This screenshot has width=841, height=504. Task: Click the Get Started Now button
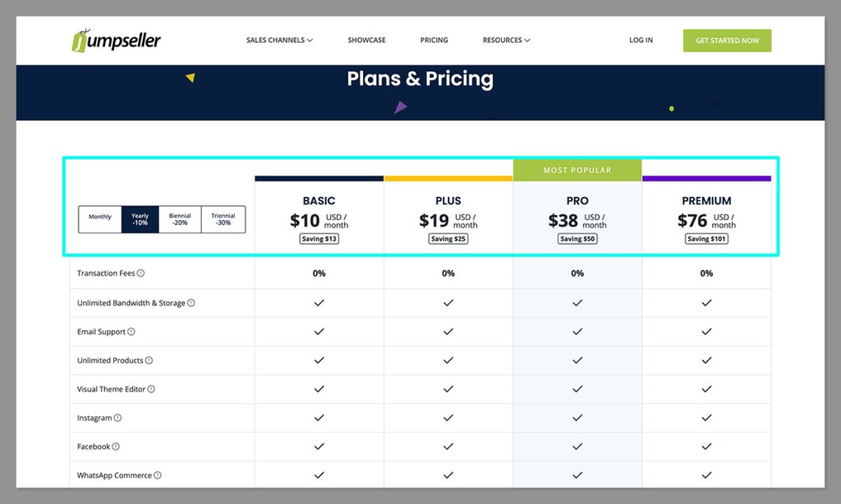pyautogui.click(x=727, y=39)
